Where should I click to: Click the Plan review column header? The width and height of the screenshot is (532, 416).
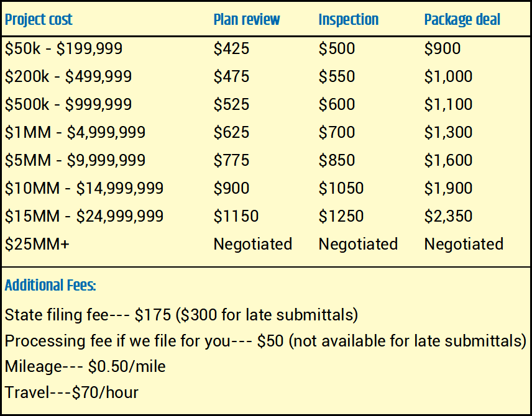tap(247, 19)
